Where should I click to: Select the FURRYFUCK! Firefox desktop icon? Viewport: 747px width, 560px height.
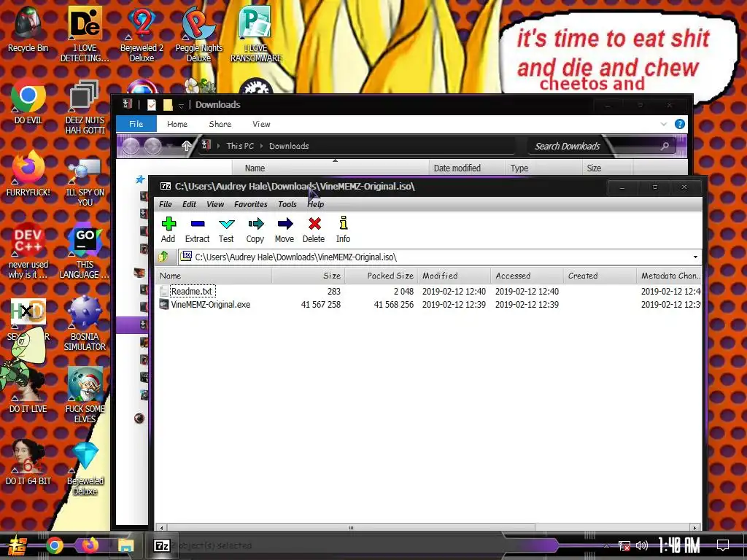[x=28, y=174]
